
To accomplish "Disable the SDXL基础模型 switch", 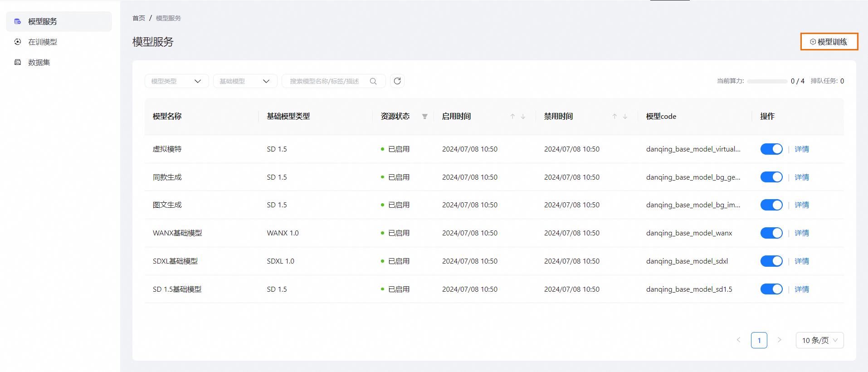I will (771, 261).
